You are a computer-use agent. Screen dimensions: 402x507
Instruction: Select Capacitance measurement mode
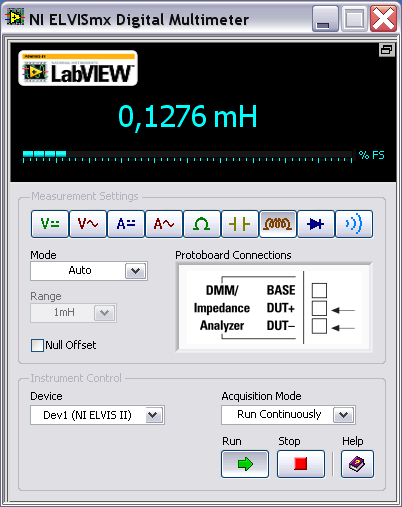pos(240,224)
